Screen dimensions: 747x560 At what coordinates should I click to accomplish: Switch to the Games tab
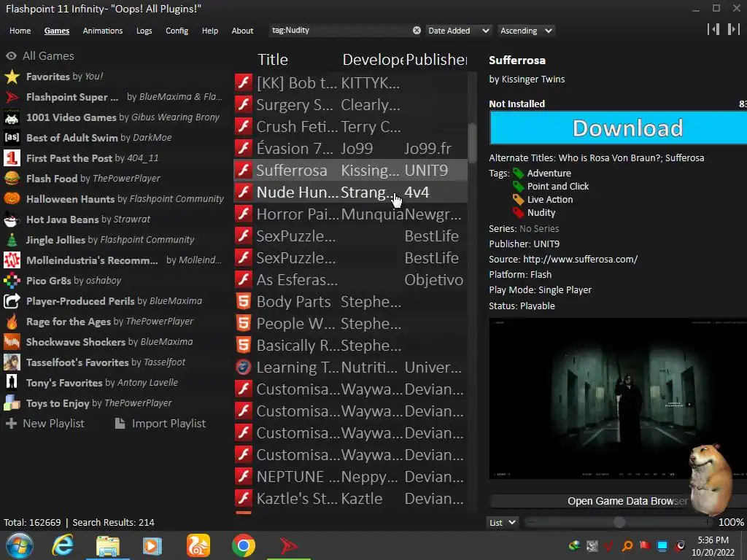point(57,31)
